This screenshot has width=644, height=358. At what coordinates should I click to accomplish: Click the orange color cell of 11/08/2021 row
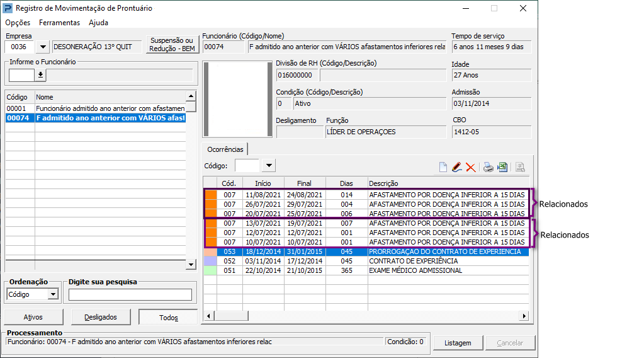tap(211, 195)
